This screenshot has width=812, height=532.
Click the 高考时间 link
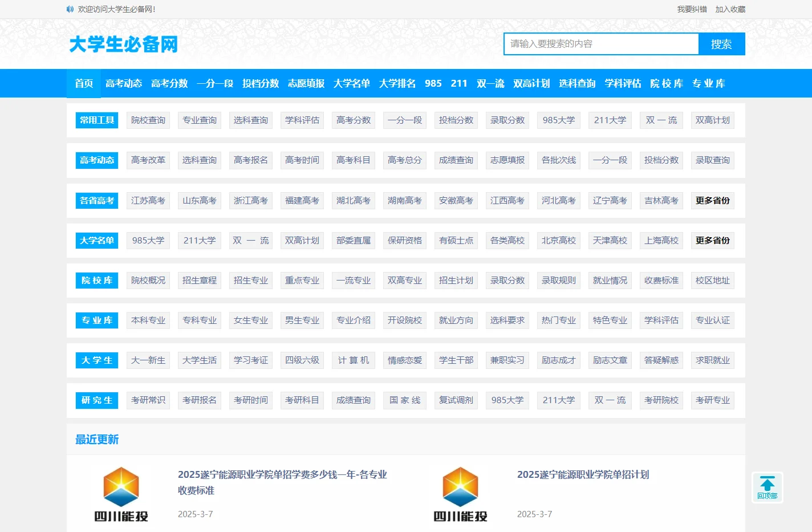[x=302, y=160]
